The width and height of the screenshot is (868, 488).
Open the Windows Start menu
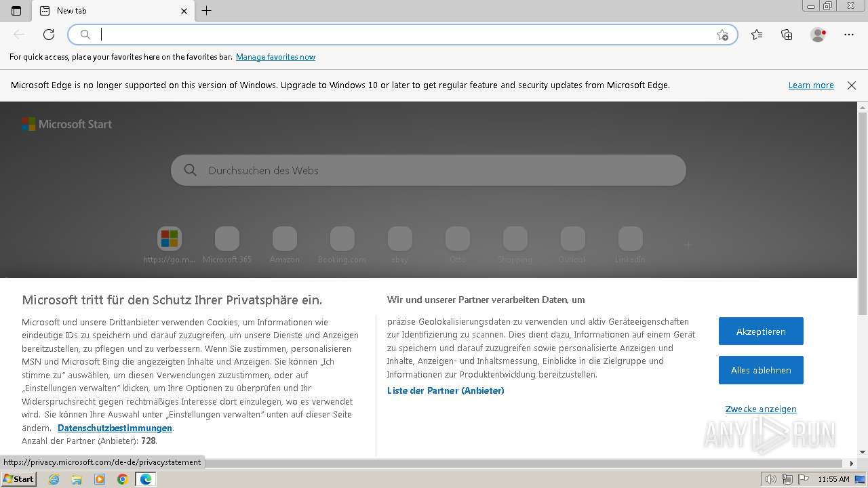coord(18,479)
